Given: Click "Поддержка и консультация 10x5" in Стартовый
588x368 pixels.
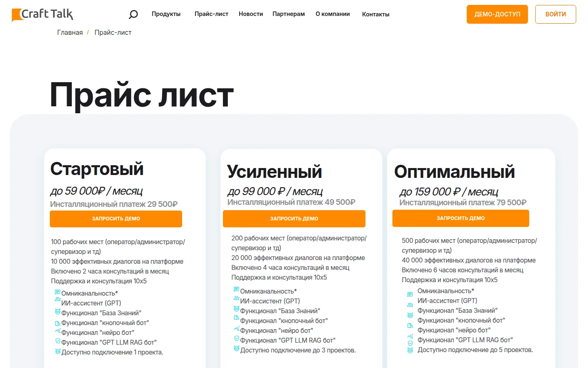Looking at the screenshot, I should click(99, 281).
